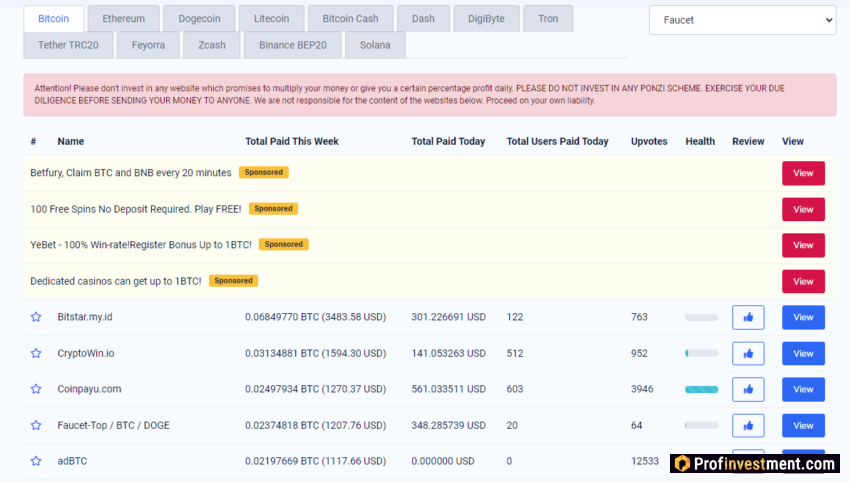Click the Upvotes column header

pos(649,141)
